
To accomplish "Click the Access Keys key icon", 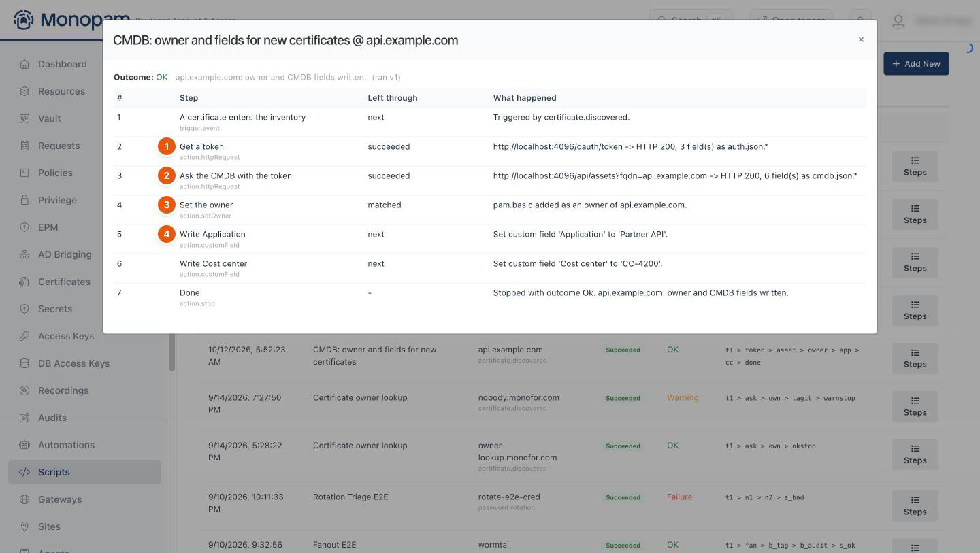I will click(x=24, y=336).
